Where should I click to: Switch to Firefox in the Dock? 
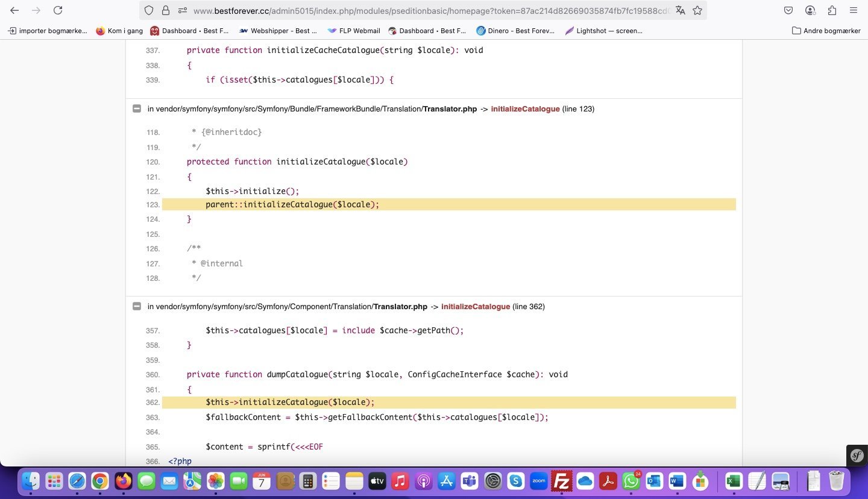click(x=124, y=481)
